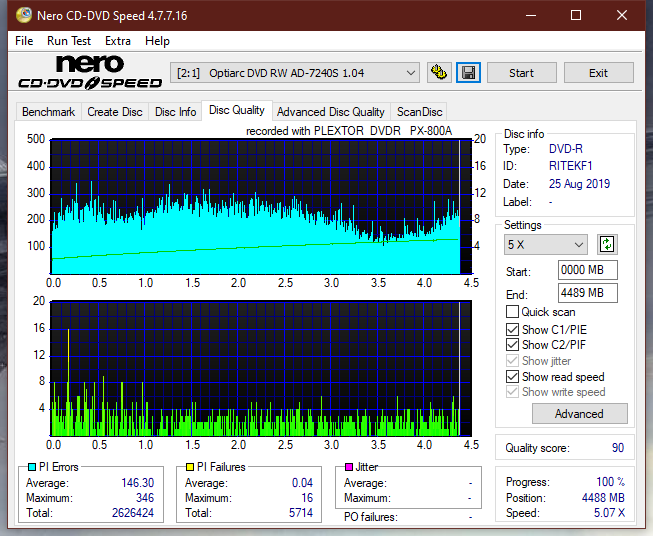Click the End MB input field

point(587,293)
